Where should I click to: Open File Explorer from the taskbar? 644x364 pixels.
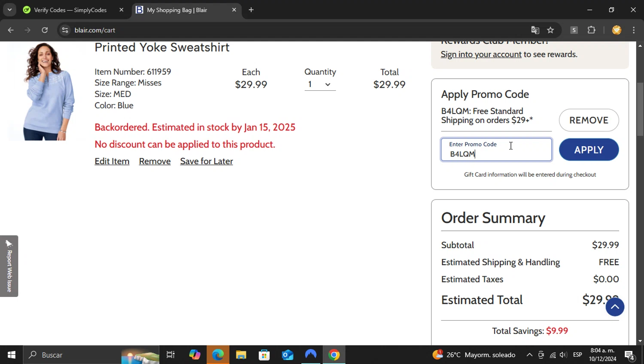pyautogui.click(x=241, y=355)
